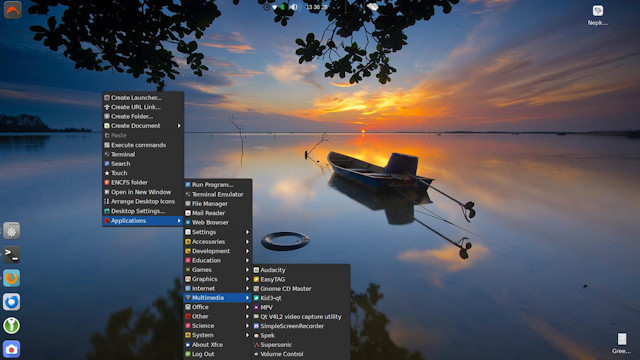Click the blue circular browser dock icon

tap(11, 302)
